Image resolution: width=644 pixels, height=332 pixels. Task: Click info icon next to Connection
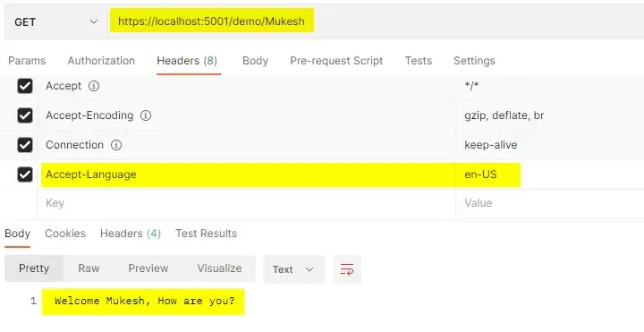tap(116, 145)
